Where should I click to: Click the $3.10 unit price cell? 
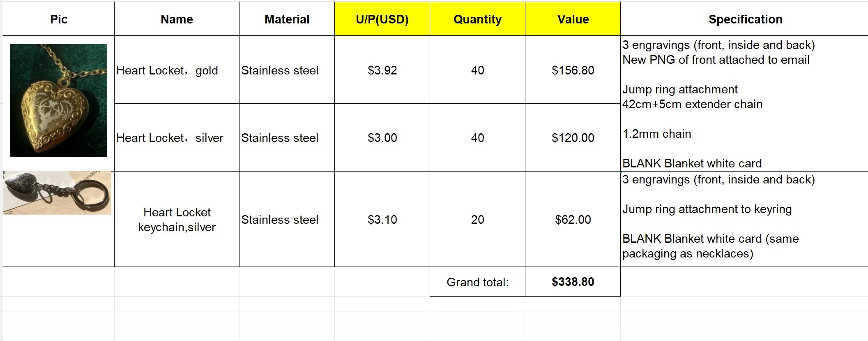pos(382,219)
